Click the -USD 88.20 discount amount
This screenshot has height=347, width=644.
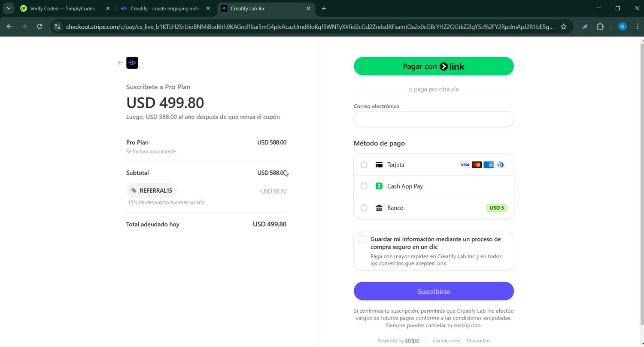[273, 191]
